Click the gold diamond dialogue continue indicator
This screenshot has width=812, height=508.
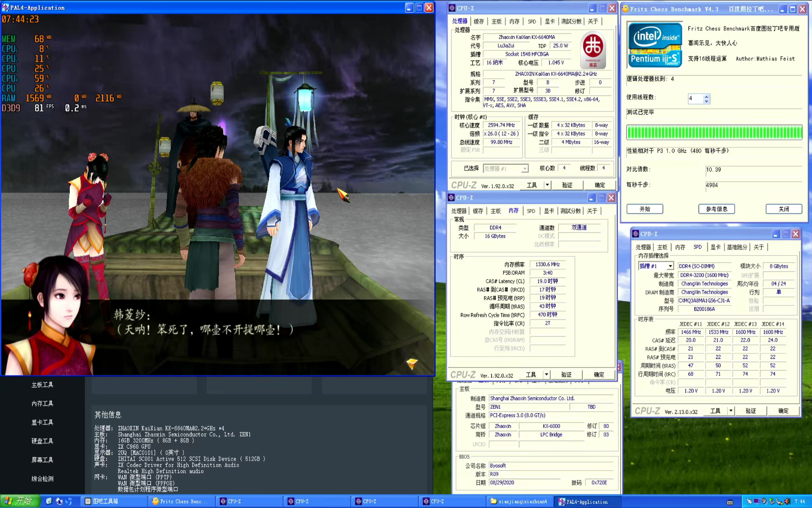412,363
